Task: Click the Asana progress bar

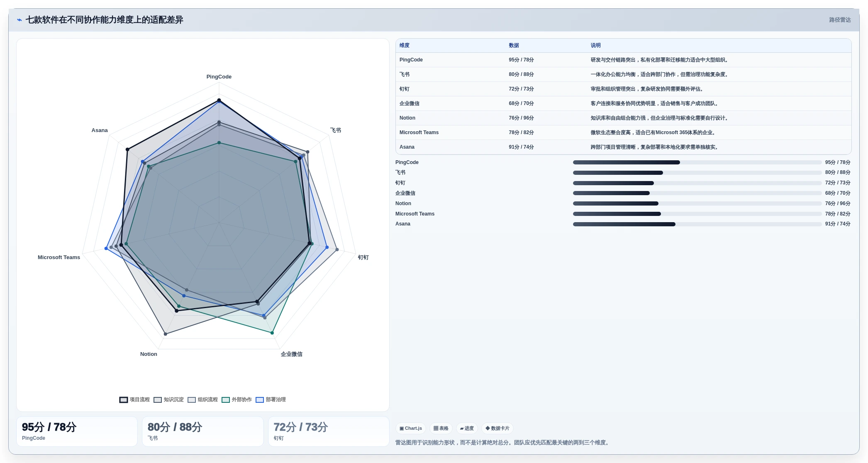Action: pyautogui.click(x=697, y=224)
